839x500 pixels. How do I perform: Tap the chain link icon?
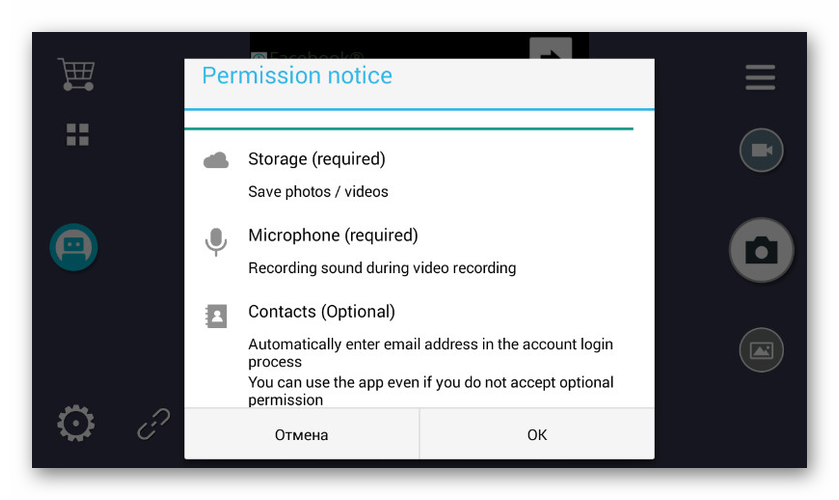tap(154, 424)
